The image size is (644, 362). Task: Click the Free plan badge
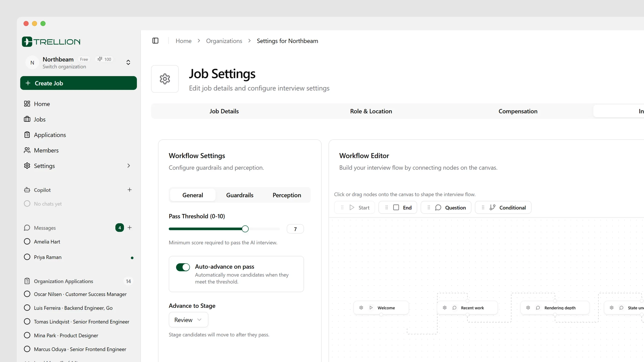pos(84,59)
